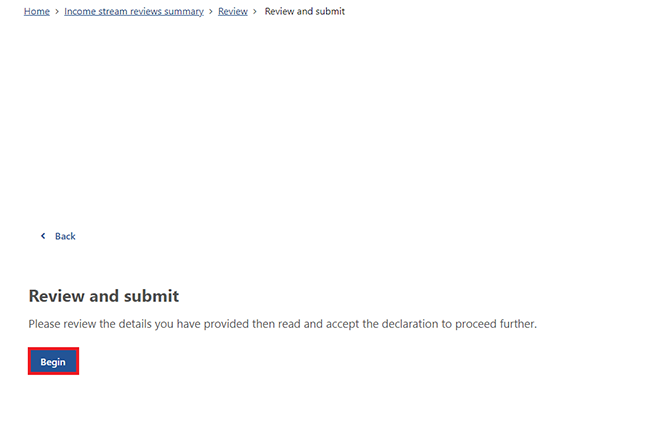The height and width of the screenshot is (433, 650).
Task: Go to Income stream reviews summary
Action: 134,12
